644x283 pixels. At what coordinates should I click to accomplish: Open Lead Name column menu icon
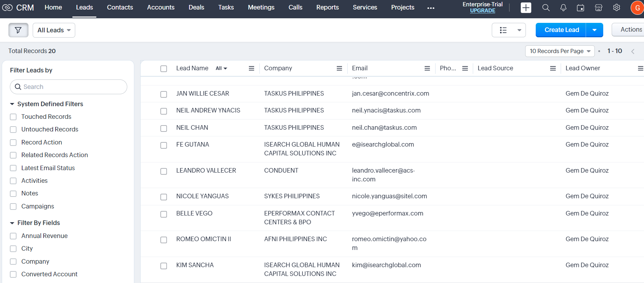[251, 68]
